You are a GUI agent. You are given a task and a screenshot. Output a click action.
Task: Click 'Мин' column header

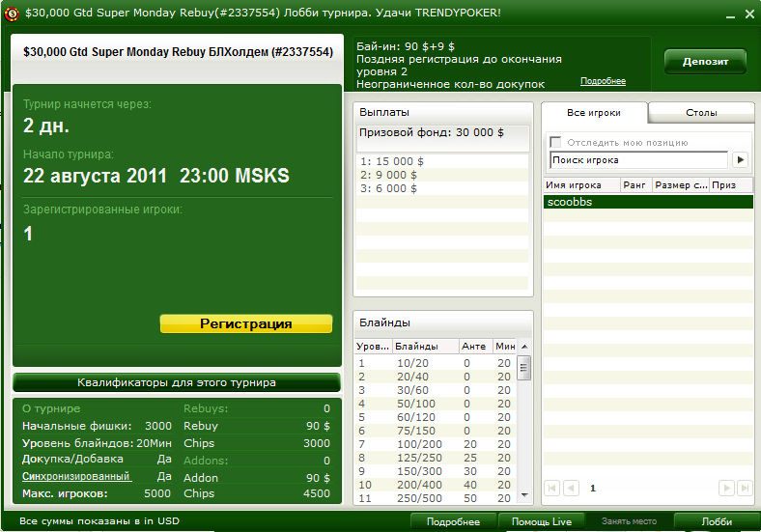(505, 347)
